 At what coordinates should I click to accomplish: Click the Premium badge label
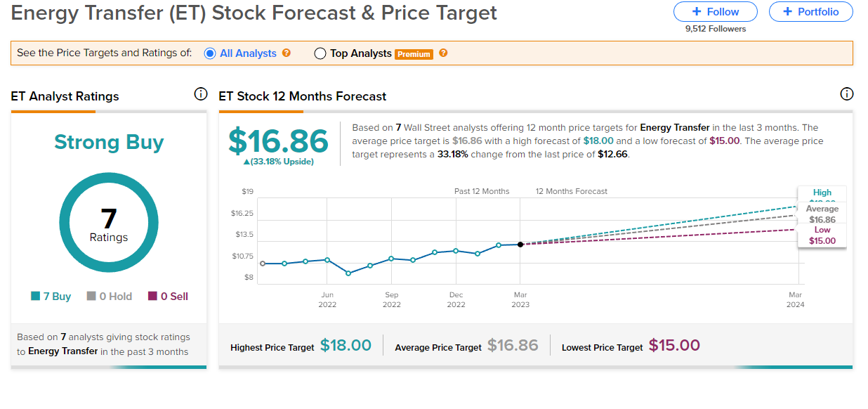(x=414, y=54)
